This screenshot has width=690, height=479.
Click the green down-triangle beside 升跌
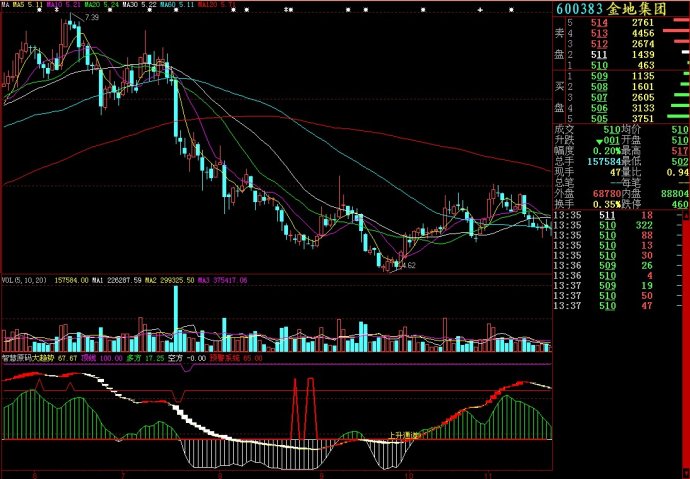tap(599, 142)
